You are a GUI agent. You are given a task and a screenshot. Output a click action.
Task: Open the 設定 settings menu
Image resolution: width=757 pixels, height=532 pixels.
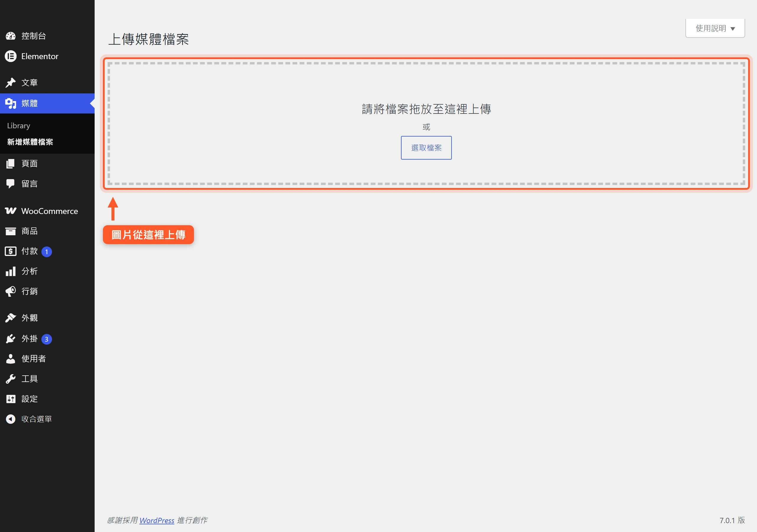coord(47,399)
